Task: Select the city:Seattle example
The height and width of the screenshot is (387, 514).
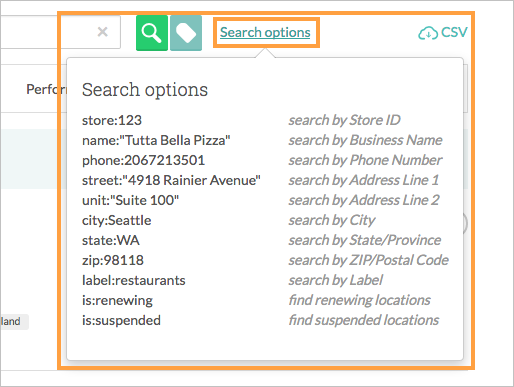Action: tap(116, 220)
